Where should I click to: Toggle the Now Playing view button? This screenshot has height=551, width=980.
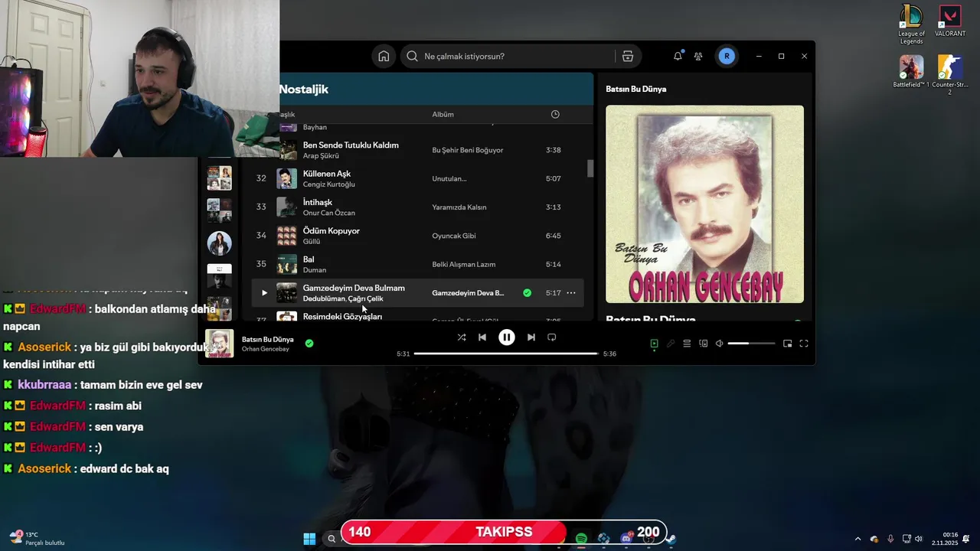click(x=654, y=344)
